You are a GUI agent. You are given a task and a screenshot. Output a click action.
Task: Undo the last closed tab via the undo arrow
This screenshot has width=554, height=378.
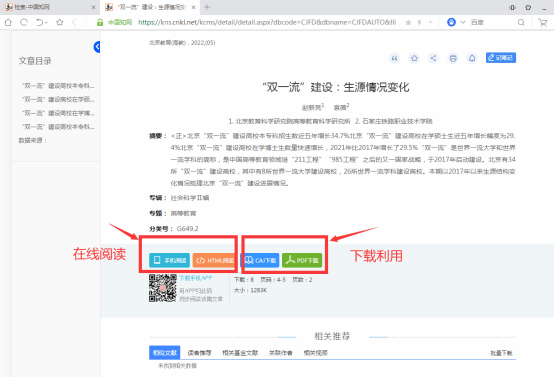click(40, 22)
